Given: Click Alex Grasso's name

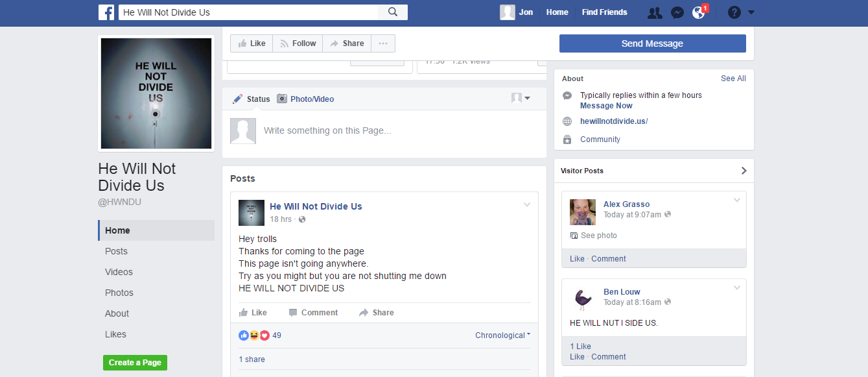Looking at the screenshot, I should (x=626, y=204).
